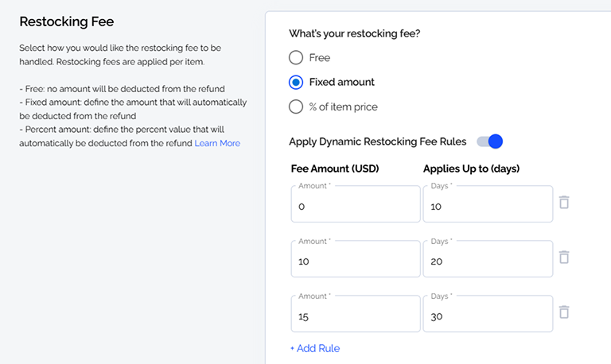
Task: Delete the rule with 10 days limit
Action: (564, 203)
